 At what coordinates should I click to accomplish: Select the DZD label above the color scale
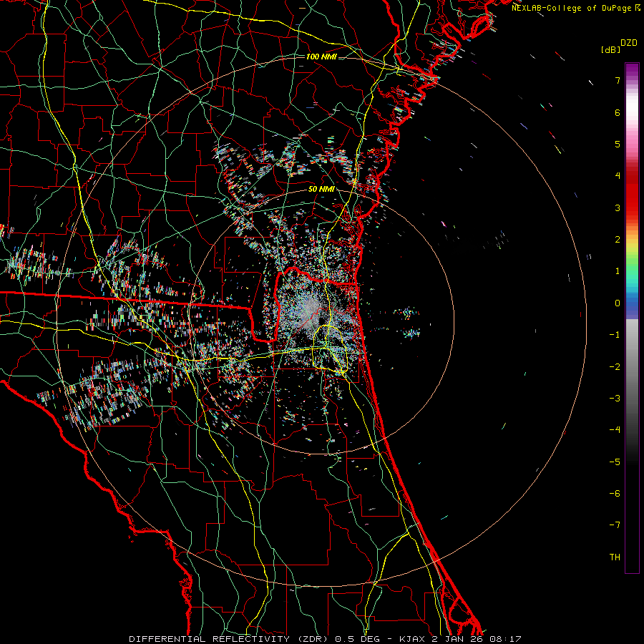coord(629,43)
